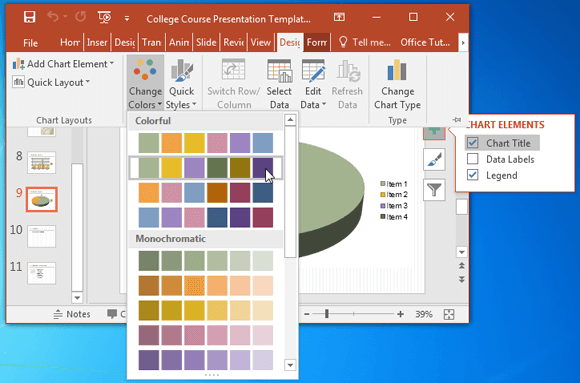Select third Colorful palette starting with orange
580x383 pixels.
click(206, 193)
